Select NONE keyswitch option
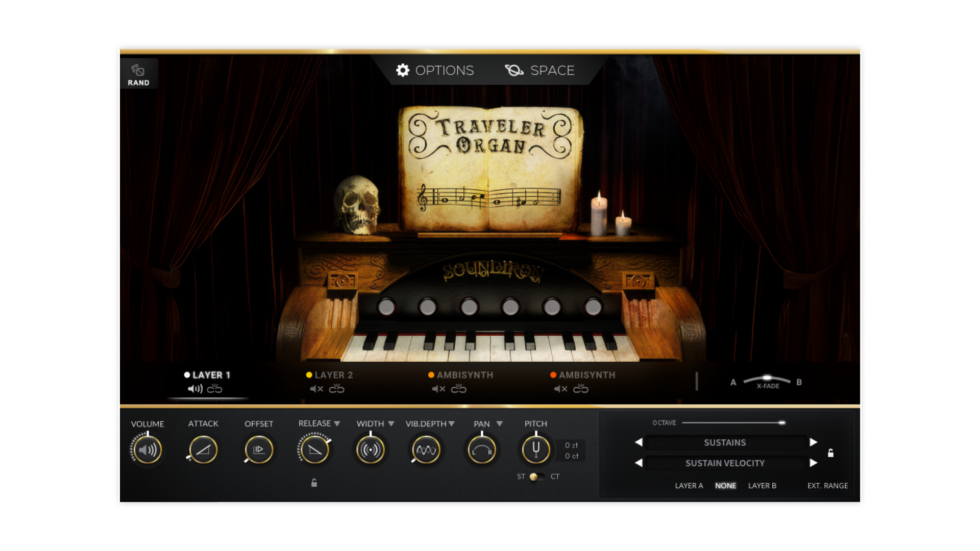 pos(726,486)
